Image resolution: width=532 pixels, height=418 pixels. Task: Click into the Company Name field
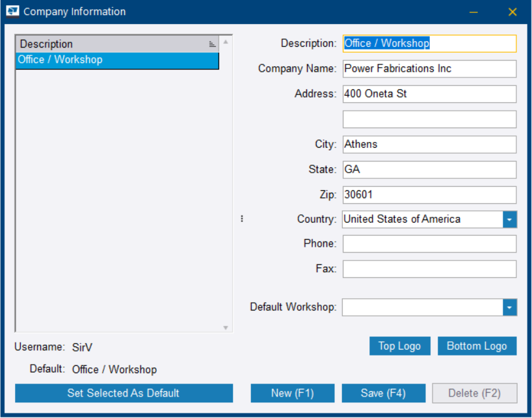[429, 69]
